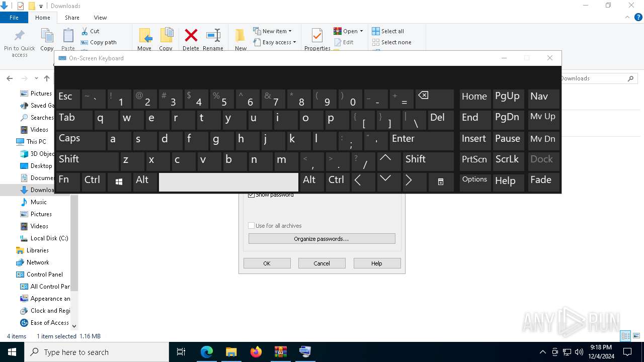Click the spacebar key on the keyboard

[x=228, y=182]
